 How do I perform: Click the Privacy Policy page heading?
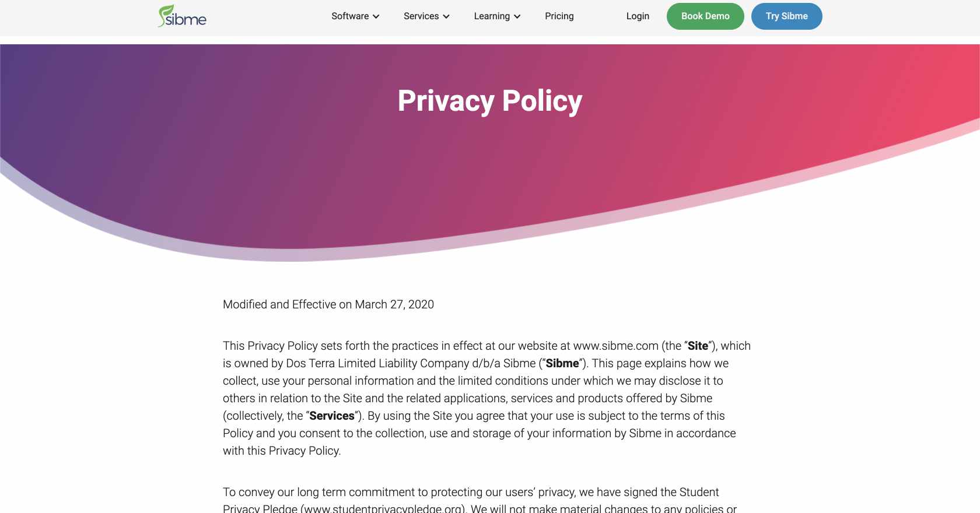490,101
